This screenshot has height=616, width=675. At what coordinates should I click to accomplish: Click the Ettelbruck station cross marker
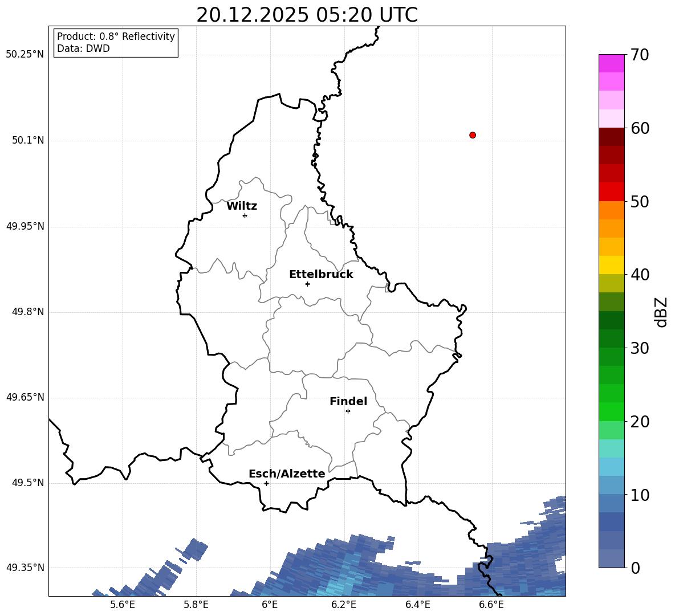(307, 284)
